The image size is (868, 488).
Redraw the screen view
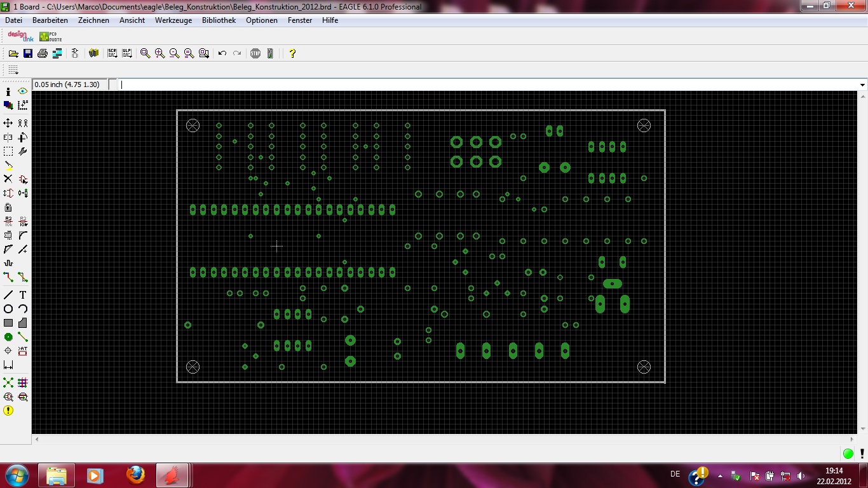coord(189,53)
